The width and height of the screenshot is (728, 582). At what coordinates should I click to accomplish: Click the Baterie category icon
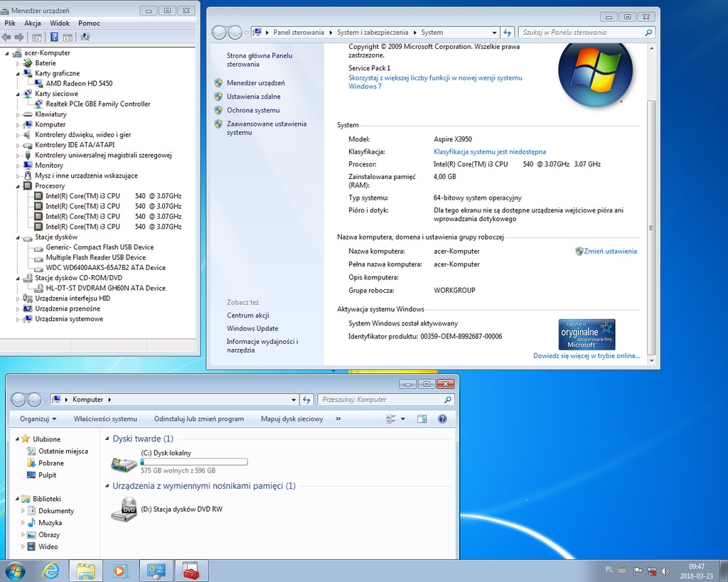(x=28, y=63)
